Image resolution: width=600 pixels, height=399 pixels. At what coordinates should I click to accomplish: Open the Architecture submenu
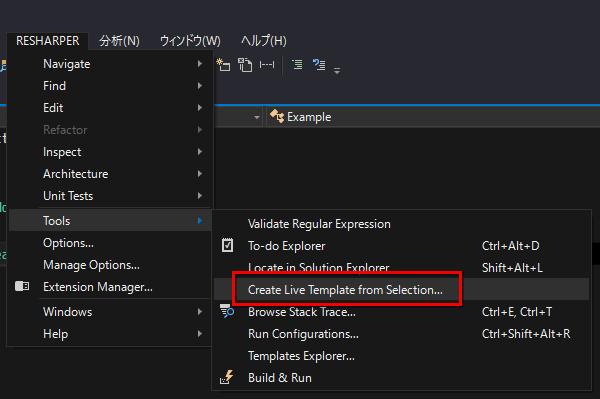coord(110,174)
